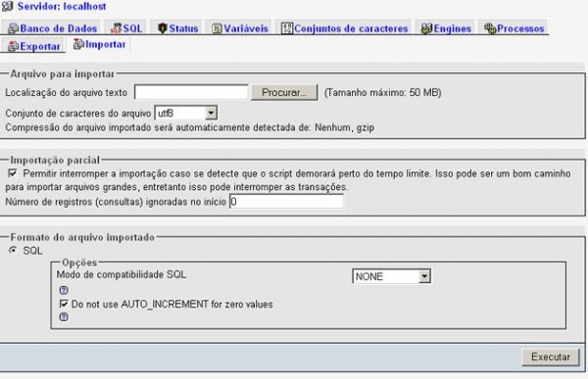
Task: Click the 'Arquivo para importar' section title
Action: coord(63,73)
